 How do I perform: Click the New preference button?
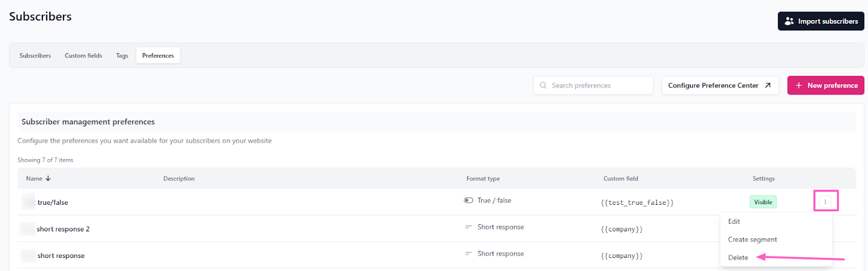click(x=825, y=85)
